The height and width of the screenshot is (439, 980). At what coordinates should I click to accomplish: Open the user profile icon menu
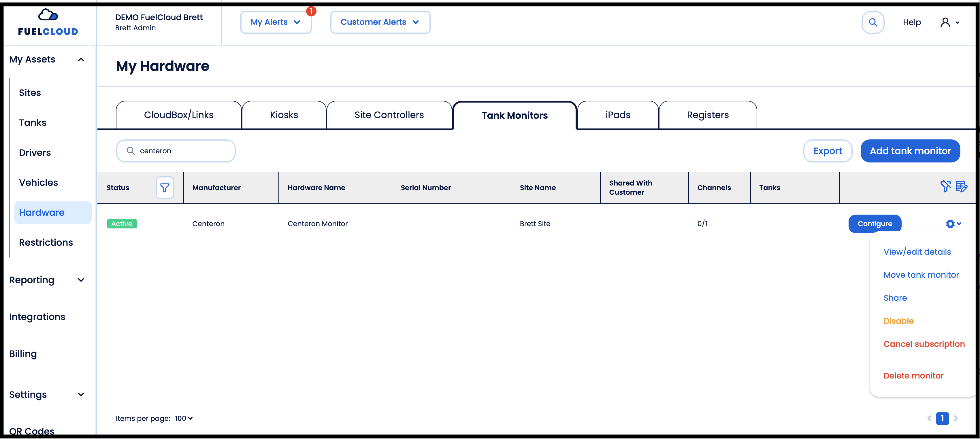[x=949, y=22]
